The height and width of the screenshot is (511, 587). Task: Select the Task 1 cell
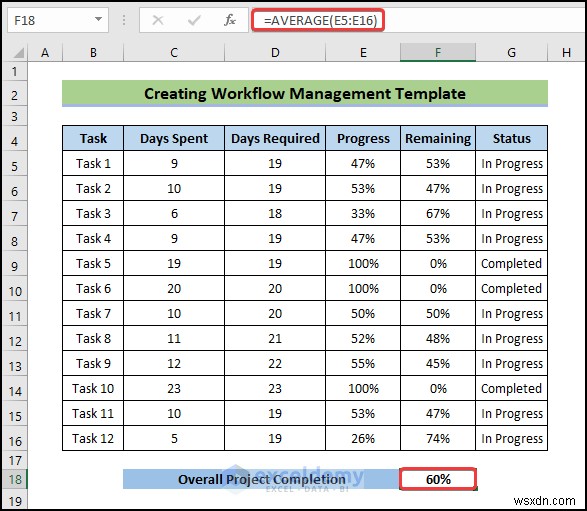pos(93,164)
